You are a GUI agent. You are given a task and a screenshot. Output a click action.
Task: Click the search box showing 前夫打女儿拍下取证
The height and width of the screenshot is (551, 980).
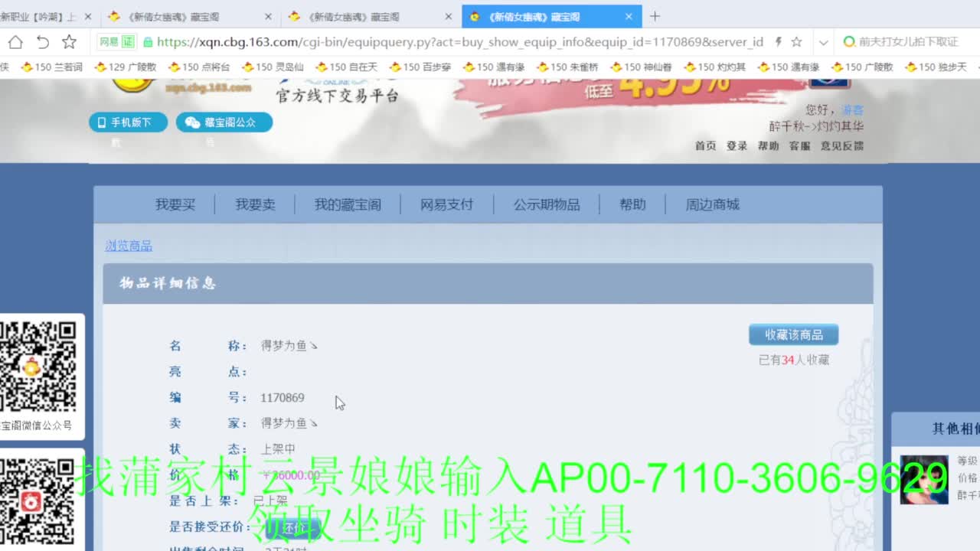pyautogui.click(x=908, y=42)
